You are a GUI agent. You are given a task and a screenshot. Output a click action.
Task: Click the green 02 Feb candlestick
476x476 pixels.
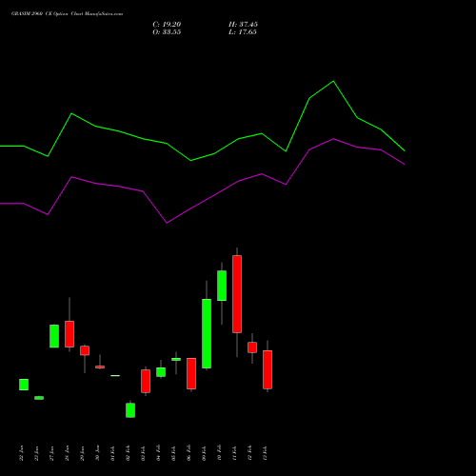(x=130, y=410)
